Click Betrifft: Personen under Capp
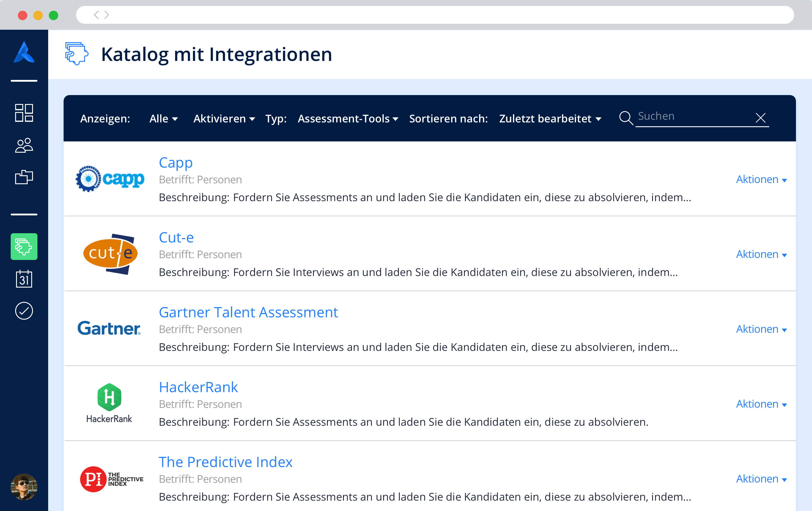 click(x=200, y=180)
